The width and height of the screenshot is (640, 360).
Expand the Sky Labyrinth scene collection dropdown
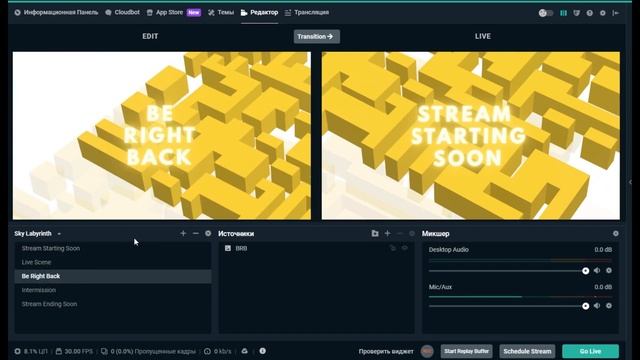point(38,233)
